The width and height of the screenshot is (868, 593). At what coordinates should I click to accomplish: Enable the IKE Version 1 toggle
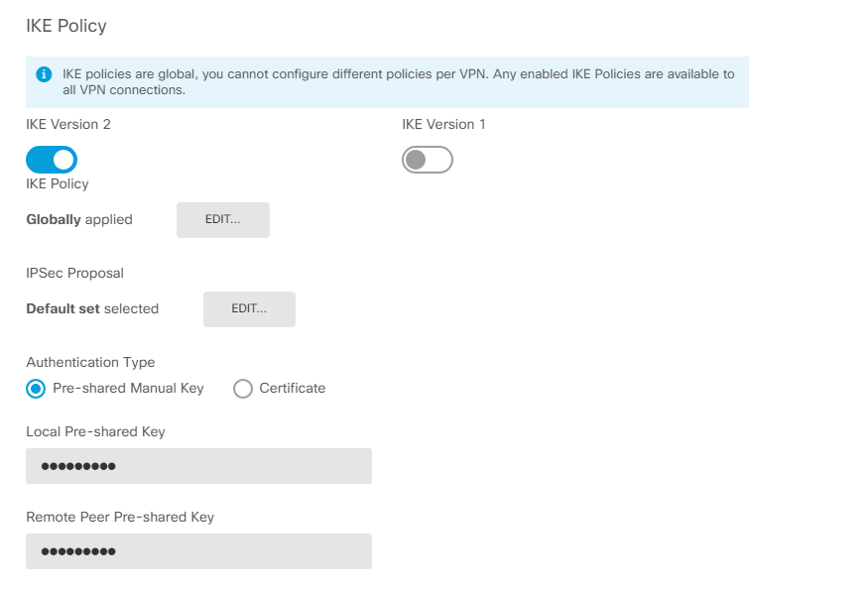point(428,160)
